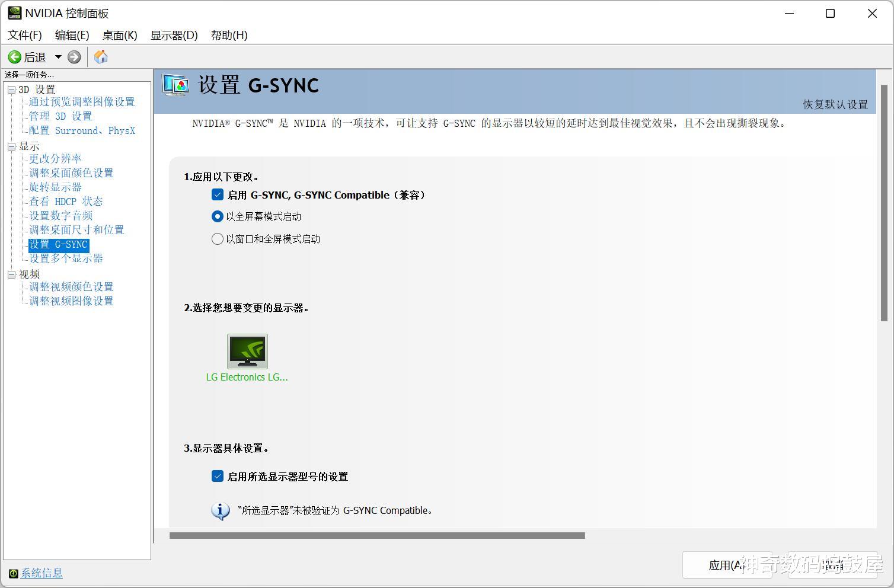Click the Forward navigation arrow icon
This screenshot has width=894, height=588.
click(74, 57)
